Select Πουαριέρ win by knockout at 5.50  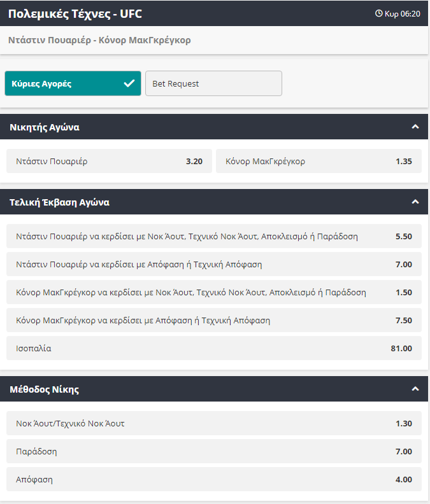click(x=213, y=236)
